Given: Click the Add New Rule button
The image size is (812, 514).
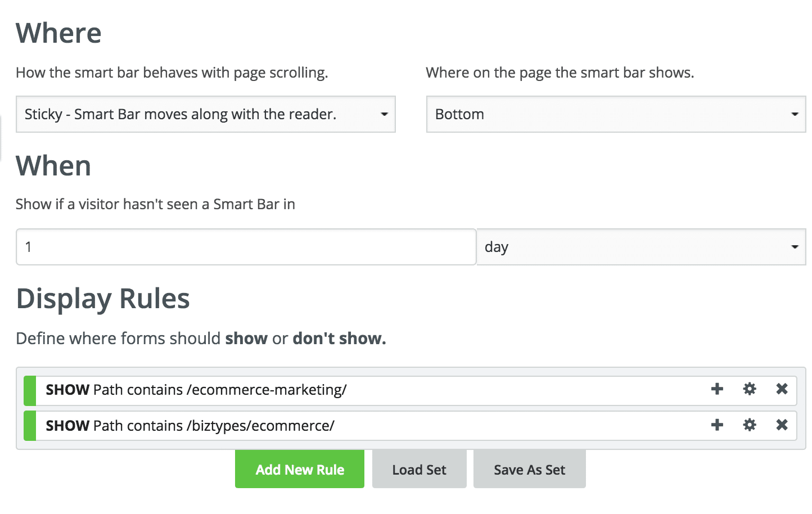Looking at the screenshot, I should click(300, 469).
